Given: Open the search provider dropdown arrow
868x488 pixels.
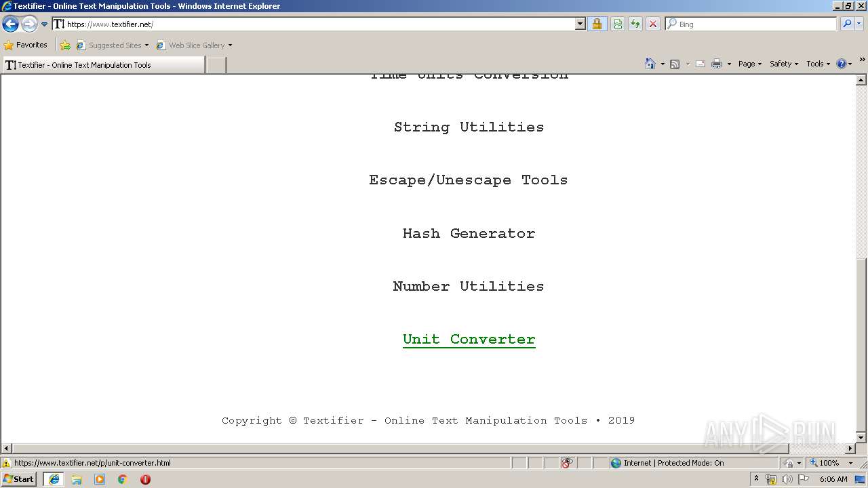Looking at the screenshot, I should (859, 24).
